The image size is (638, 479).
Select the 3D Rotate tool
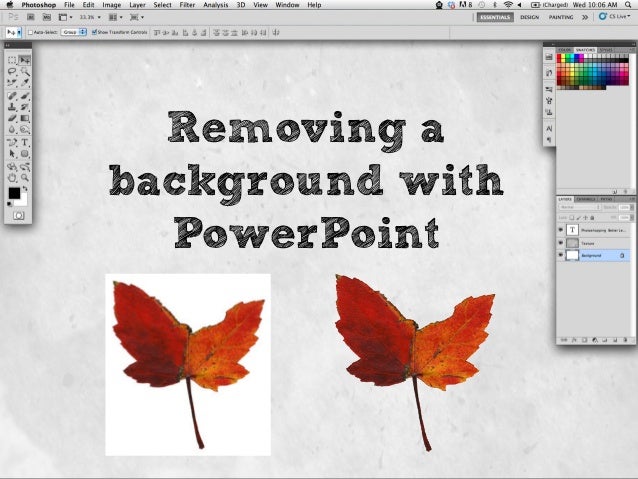pyautogui.click(x=12, y=166)
